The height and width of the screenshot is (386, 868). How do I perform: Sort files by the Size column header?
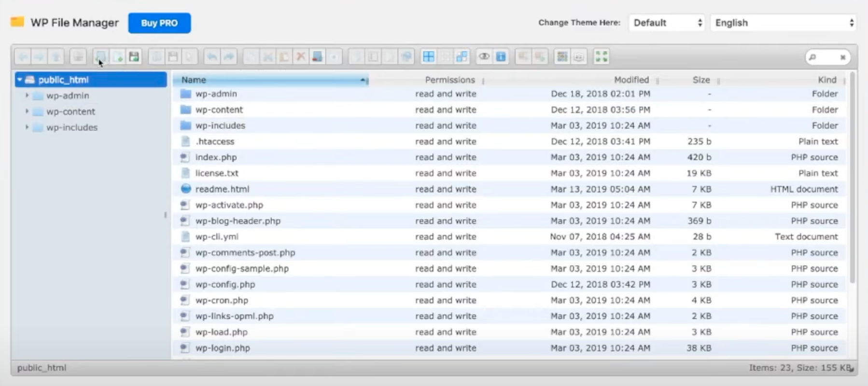701,80
